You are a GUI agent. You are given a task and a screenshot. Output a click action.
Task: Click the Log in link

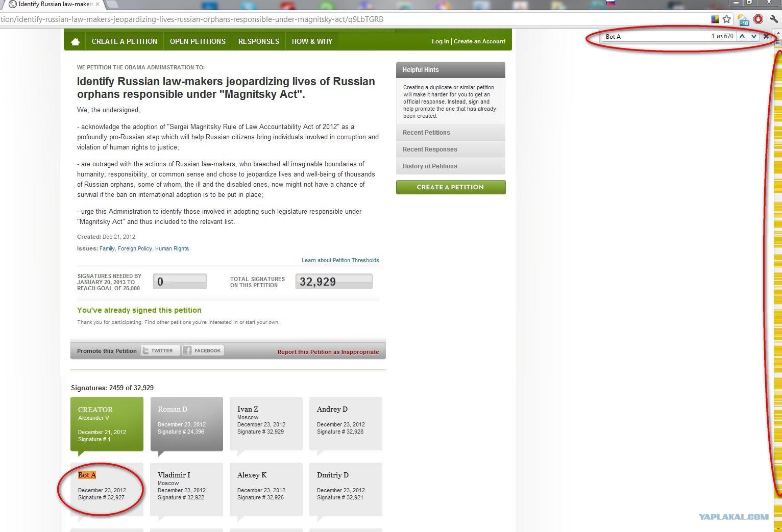pyautogui.click(x=441, y=41)
